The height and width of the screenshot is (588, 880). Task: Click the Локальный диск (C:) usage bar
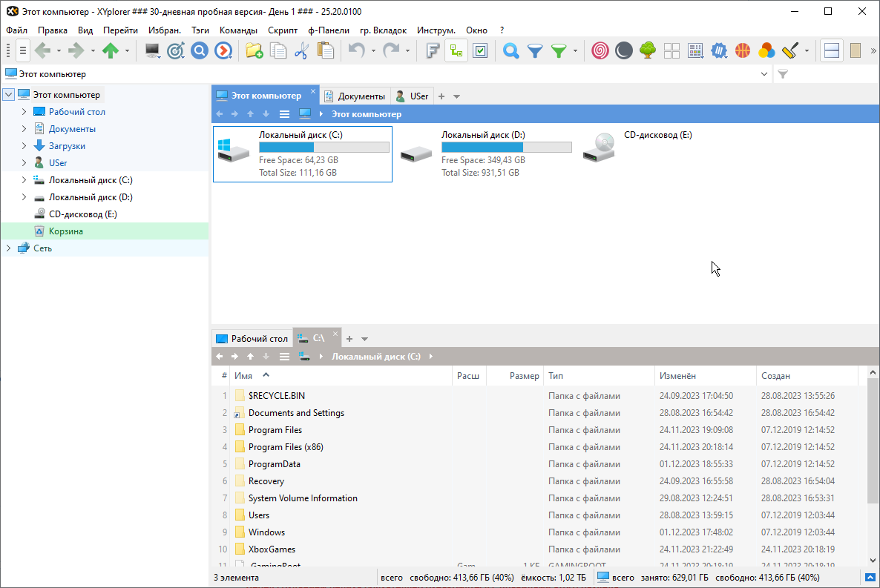pos(324,147)
